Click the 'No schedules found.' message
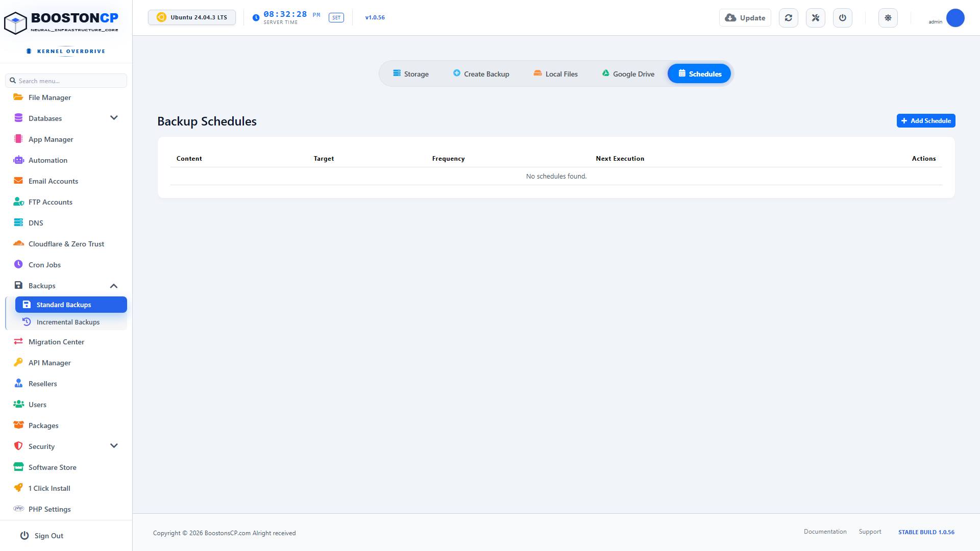980x551 pixels. pos(556,176)
